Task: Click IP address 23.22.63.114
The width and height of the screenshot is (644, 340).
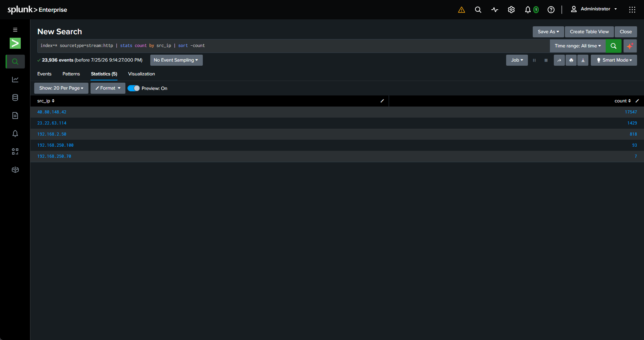Action: (52, 123)
